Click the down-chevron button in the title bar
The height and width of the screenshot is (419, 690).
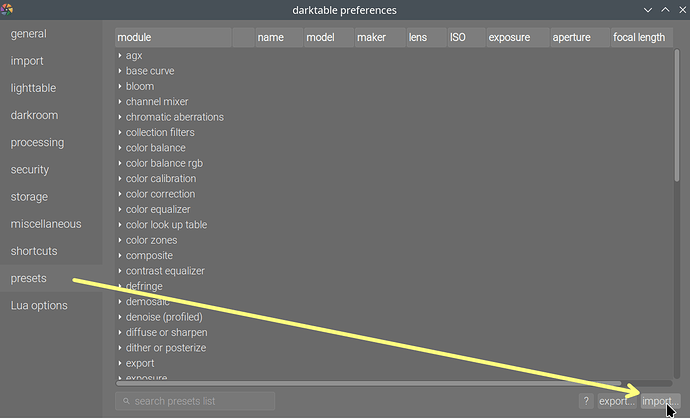pyautogui.click(x=648, y=10)
